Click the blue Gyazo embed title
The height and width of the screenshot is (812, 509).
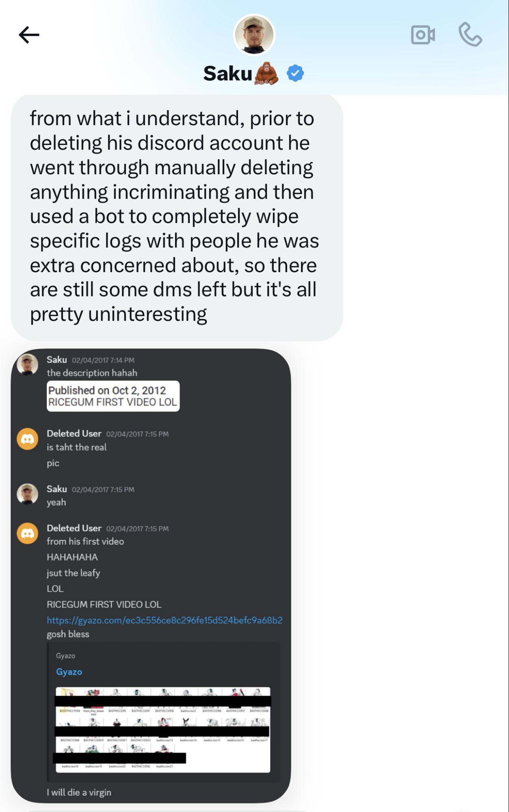point(69,672)
